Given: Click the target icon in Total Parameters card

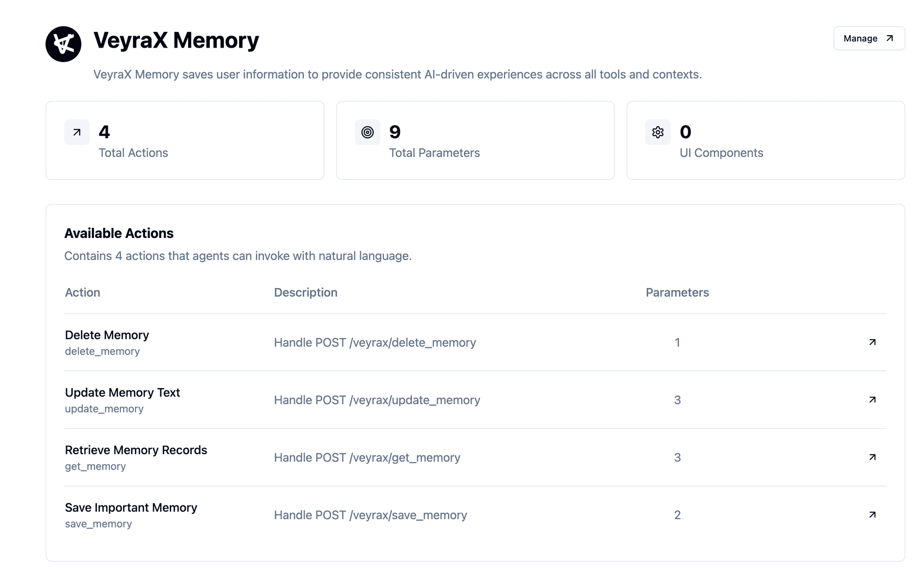Looking at the screenshot, I should [367, 132].
